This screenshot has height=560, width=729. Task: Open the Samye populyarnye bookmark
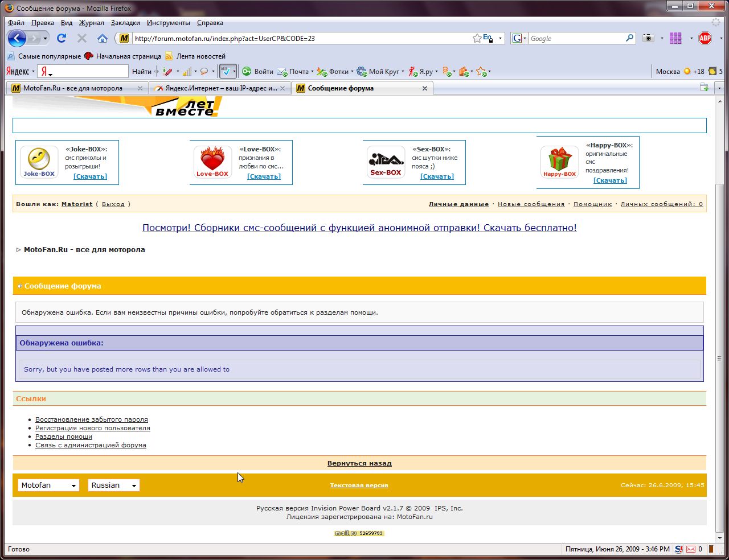click(x=44, y=56)
